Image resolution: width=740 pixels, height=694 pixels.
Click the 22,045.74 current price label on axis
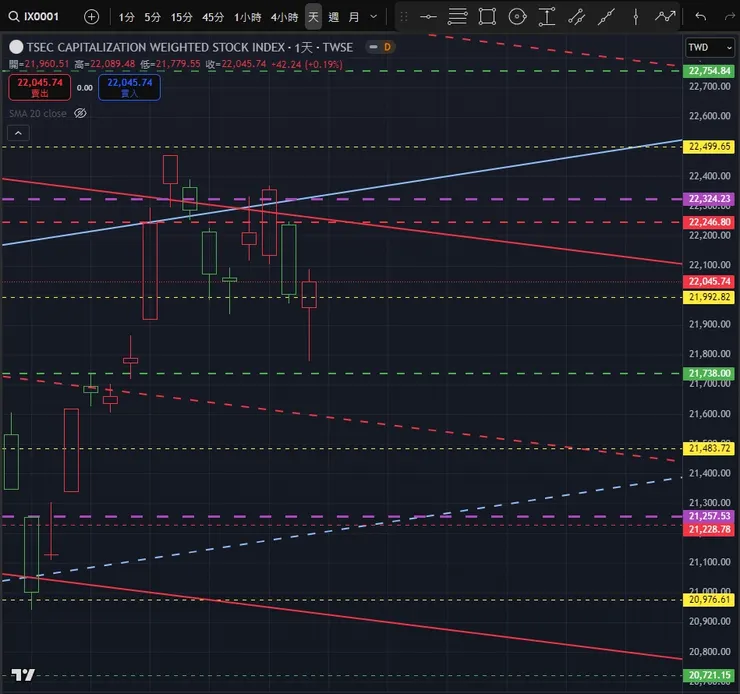pyautogui.click(x=709, y=281)
